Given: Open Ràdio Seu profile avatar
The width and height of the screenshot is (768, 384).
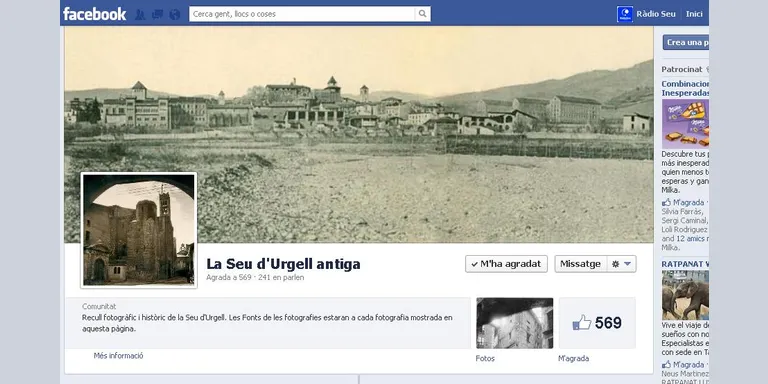Looking at the screenshot, I should click(x=624, y=14).
